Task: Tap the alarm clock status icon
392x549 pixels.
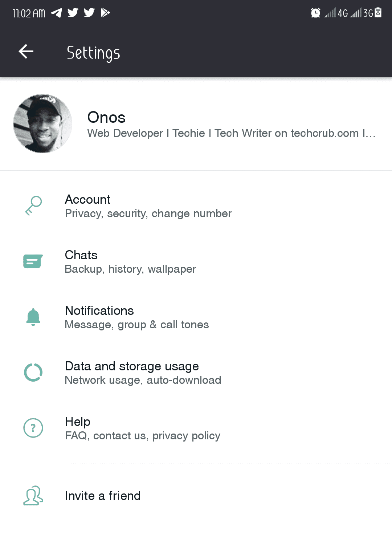Action: pos(315,13)
